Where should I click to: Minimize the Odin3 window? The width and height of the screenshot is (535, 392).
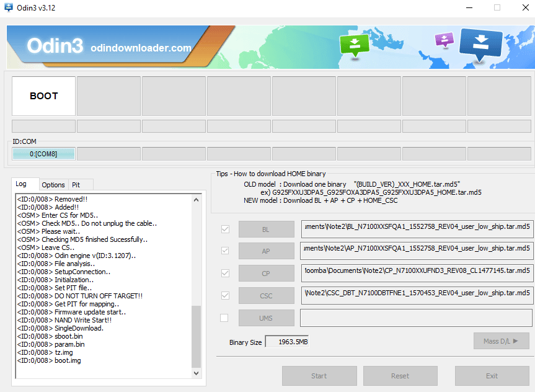pyautogui.click(x=469, y=7)
